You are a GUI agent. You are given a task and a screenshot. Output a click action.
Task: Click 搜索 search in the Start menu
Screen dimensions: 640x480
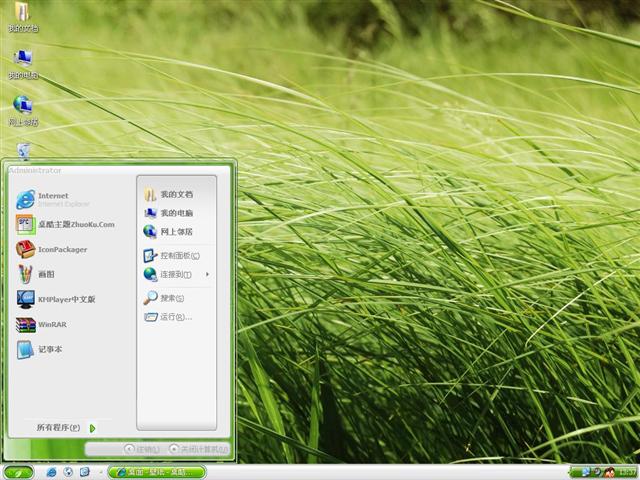(172, 298)
